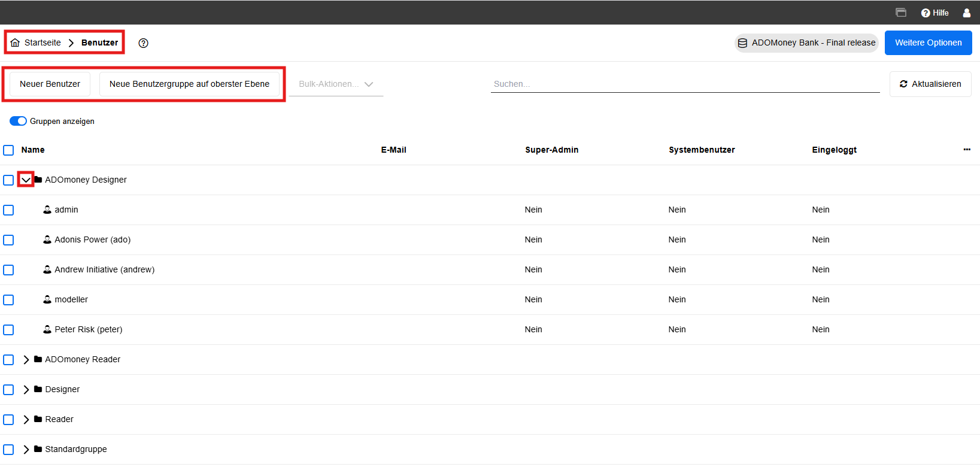
Task: Go to the Startseite breadcrumb
Action: click(x=43, y=43)
